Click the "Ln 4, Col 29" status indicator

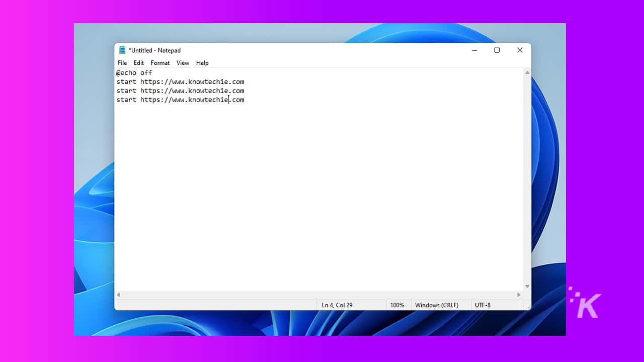pos(337,305)
